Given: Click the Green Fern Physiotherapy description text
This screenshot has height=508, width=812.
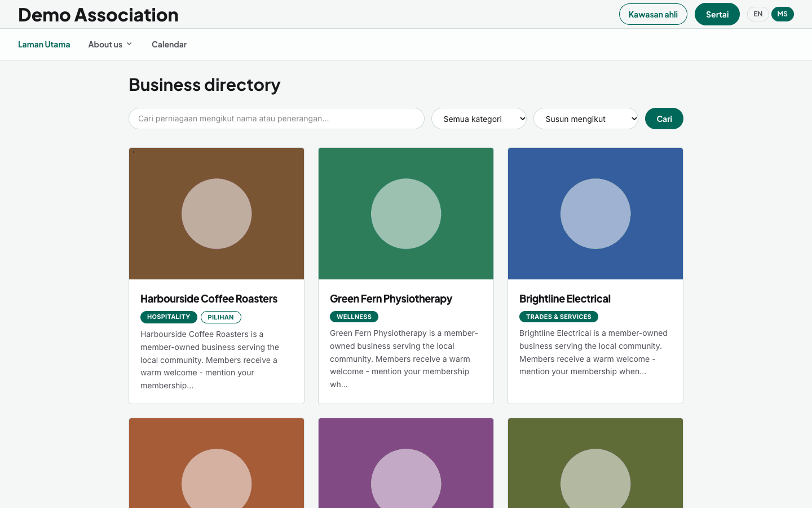Looking at the screenshot, I should (404, 359).
